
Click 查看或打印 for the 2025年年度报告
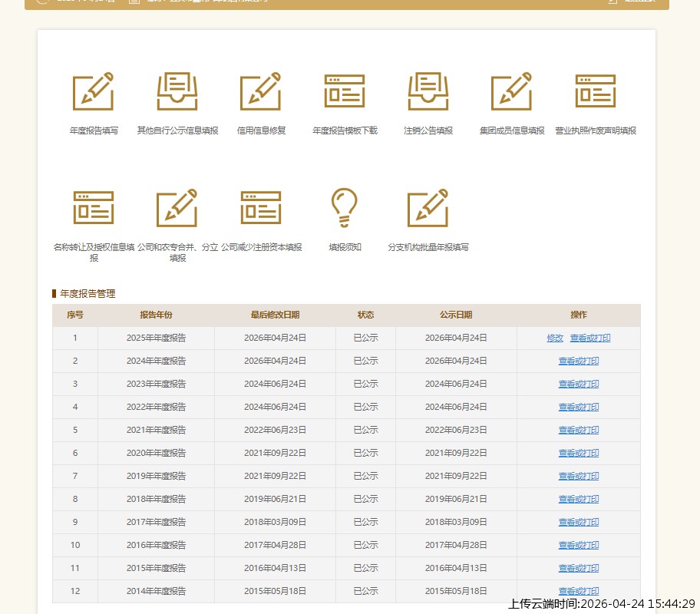coord(590,338)
